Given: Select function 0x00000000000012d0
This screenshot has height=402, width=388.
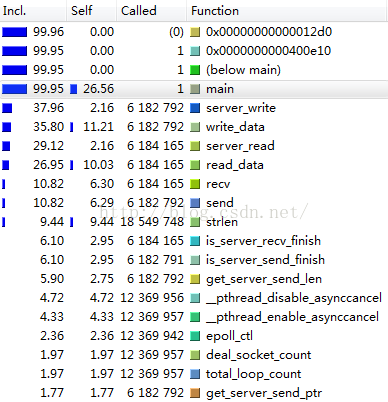Looking at the screenshot, I should point(269,32).
